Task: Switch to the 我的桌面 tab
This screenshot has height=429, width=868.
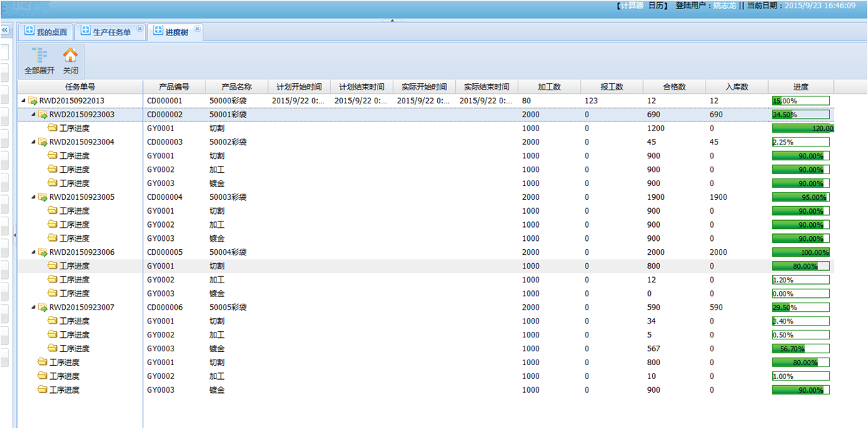Action: (51, 32)
